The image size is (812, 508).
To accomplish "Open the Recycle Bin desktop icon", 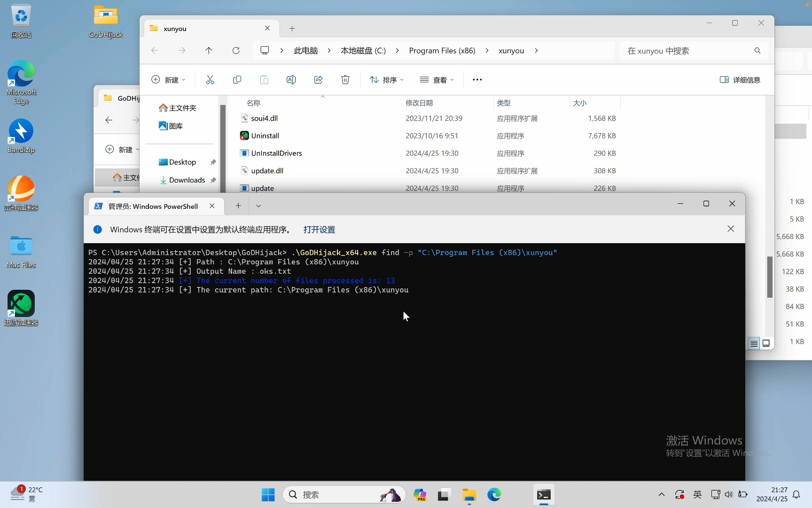I will (x=21, y=21).
